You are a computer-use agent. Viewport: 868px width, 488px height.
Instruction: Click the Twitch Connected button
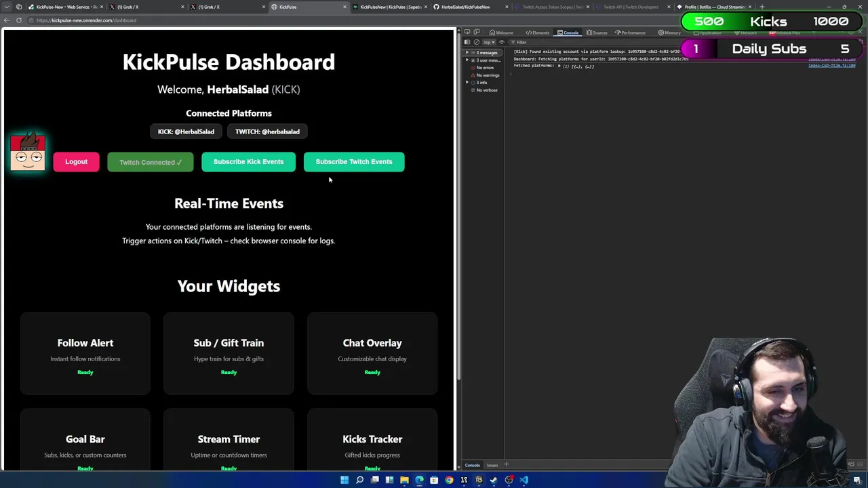150,162
